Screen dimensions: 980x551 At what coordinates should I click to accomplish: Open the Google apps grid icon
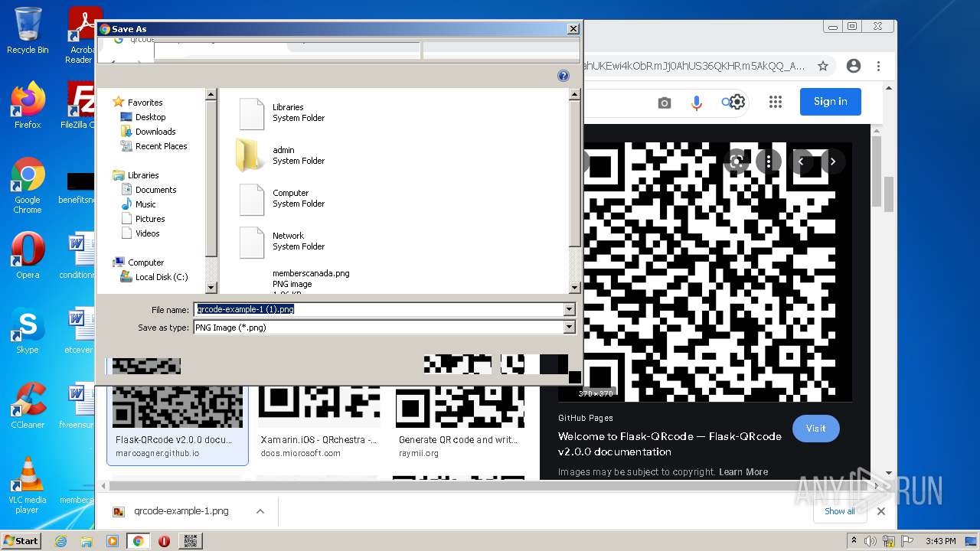click(x=776, y=102)
